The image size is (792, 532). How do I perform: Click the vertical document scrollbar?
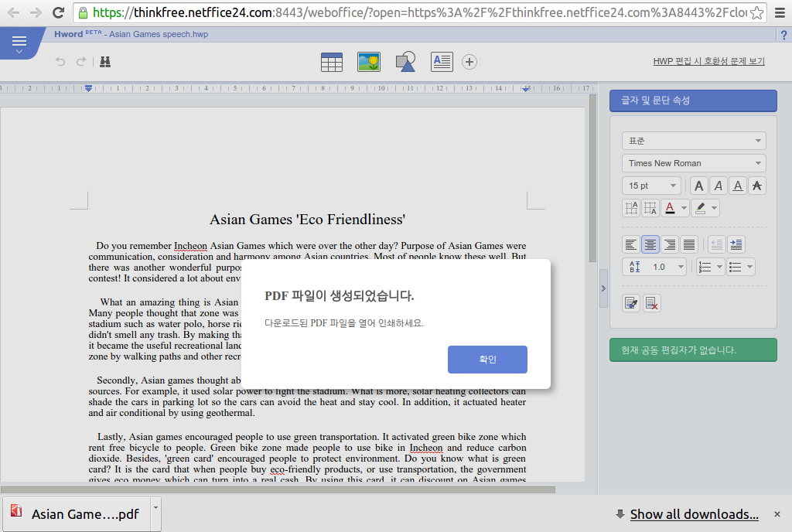[x=593, y=178]
